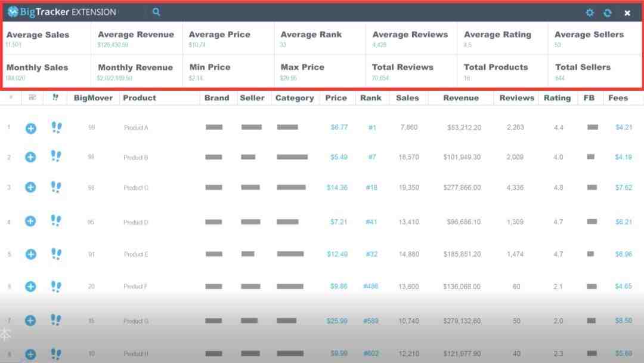Sort table by Revenue column header
The height and width of the screenshot is (363, 644).
[461, 98]
